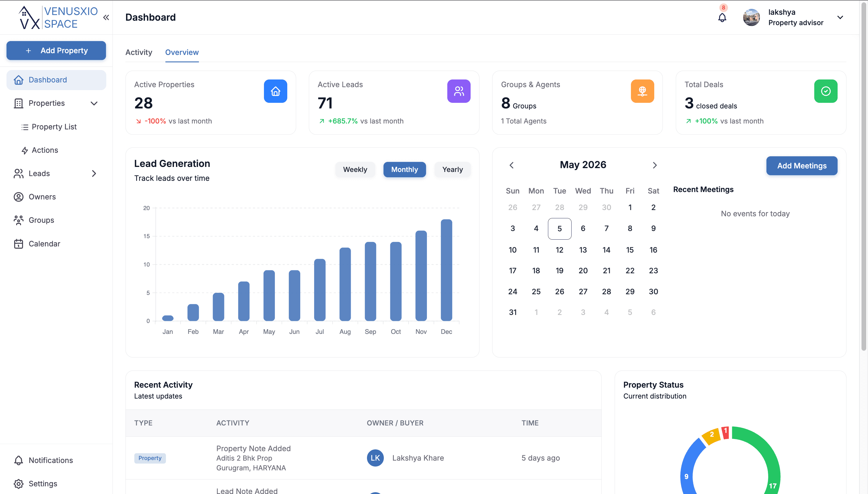Click the January bar in chart
The width and height of the screenshot is (868, 494).
[168, 318]
